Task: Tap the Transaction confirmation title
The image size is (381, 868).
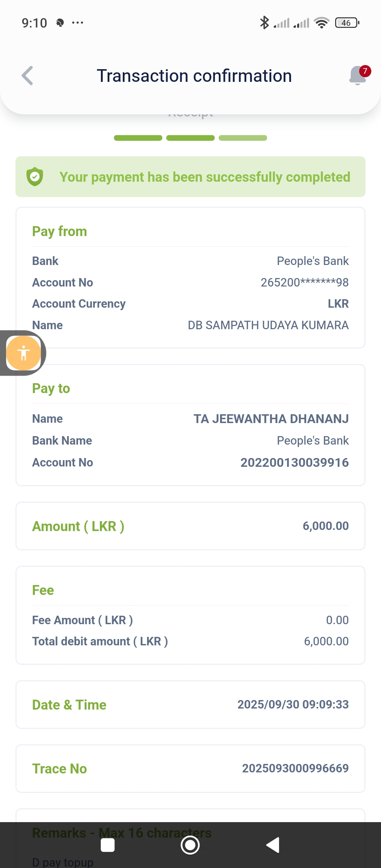Action: coord(194,76)
